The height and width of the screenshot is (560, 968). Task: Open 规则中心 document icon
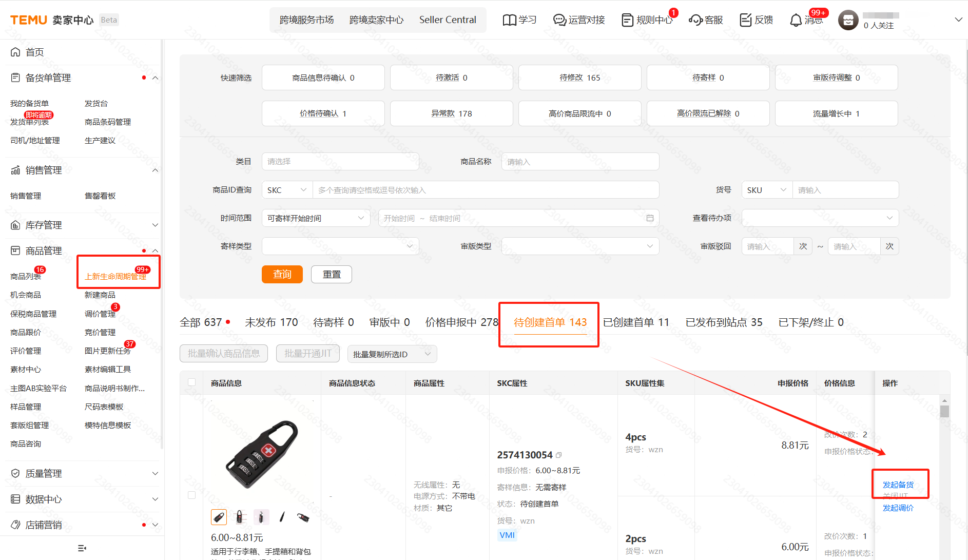(627, 20)
